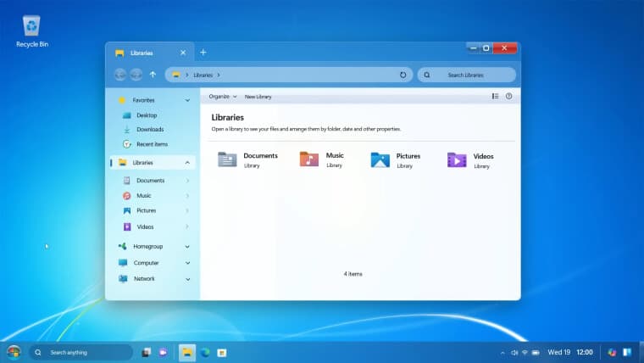Open Task View on the taskbar
This screenshot has width=644, height=363.
click(146, 352)
